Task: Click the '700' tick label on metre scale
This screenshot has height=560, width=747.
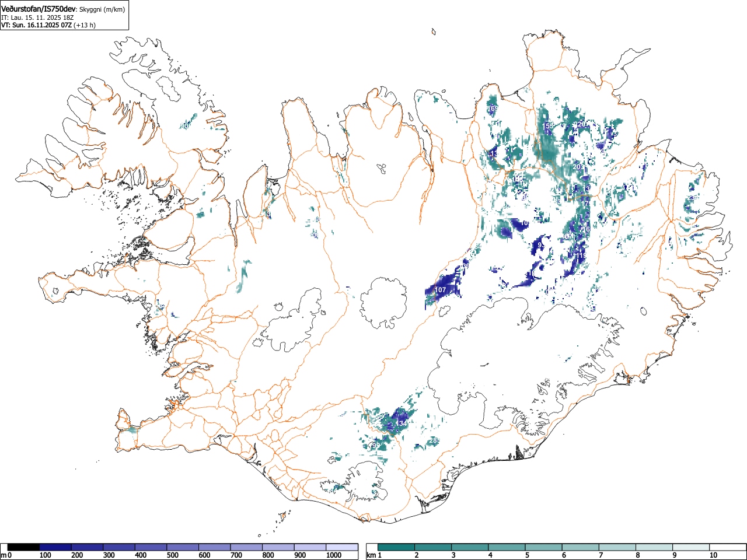Action: click(236, 555)
